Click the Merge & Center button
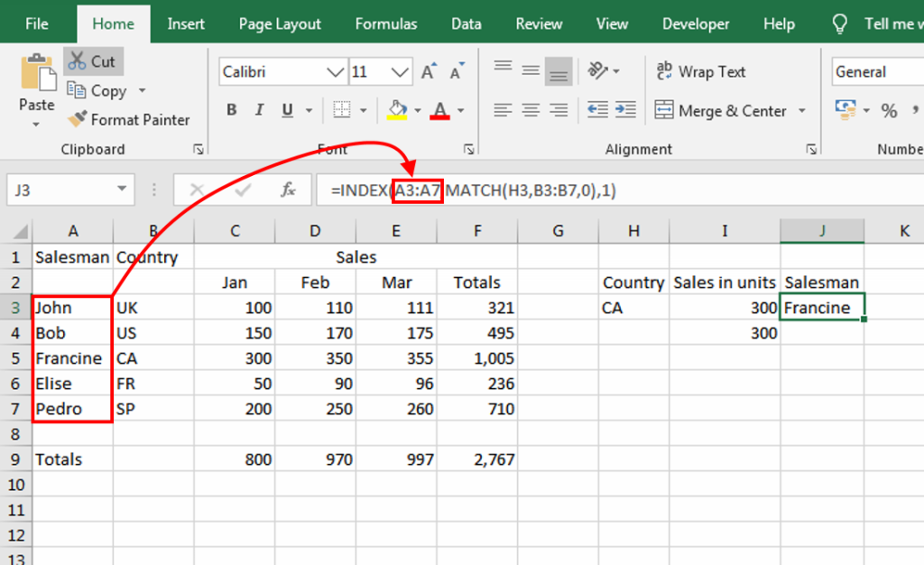 tap(721, 111)
